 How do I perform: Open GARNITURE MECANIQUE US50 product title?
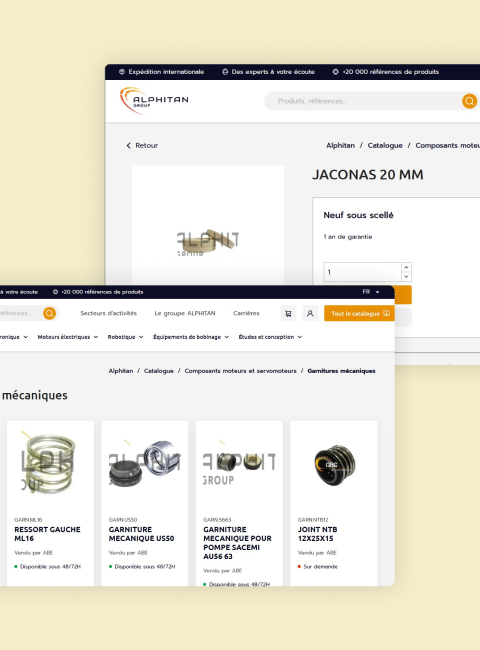coord(141,534)
